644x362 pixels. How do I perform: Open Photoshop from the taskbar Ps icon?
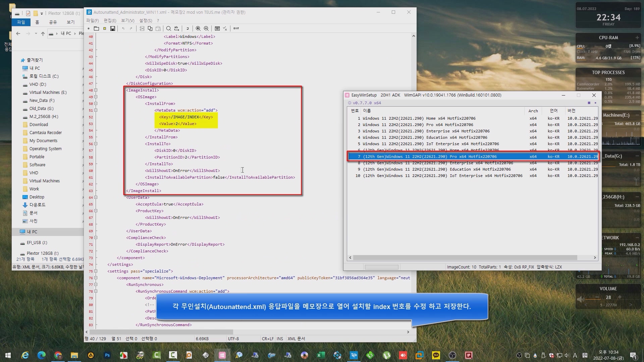(107, 355)
